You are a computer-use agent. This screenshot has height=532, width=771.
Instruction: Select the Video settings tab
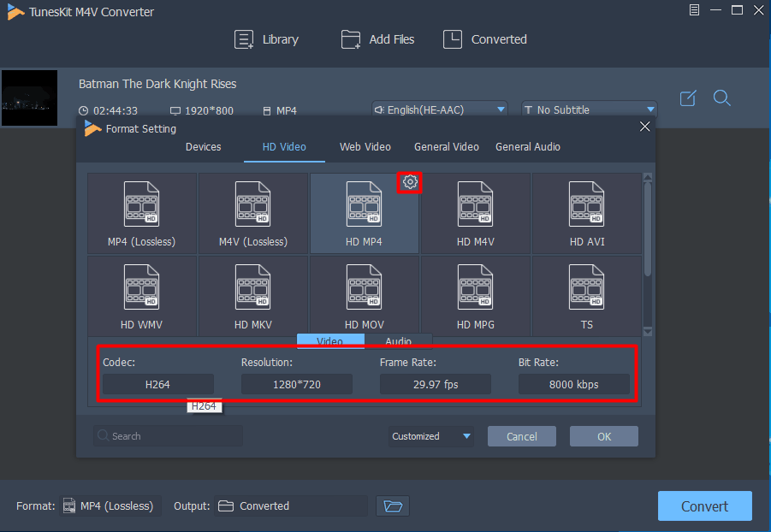(330, 340)
